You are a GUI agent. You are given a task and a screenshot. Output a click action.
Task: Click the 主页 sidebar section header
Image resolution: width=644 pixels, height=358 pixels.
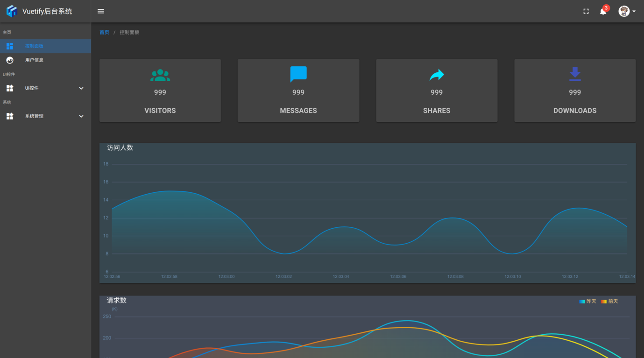click(7, 32)
